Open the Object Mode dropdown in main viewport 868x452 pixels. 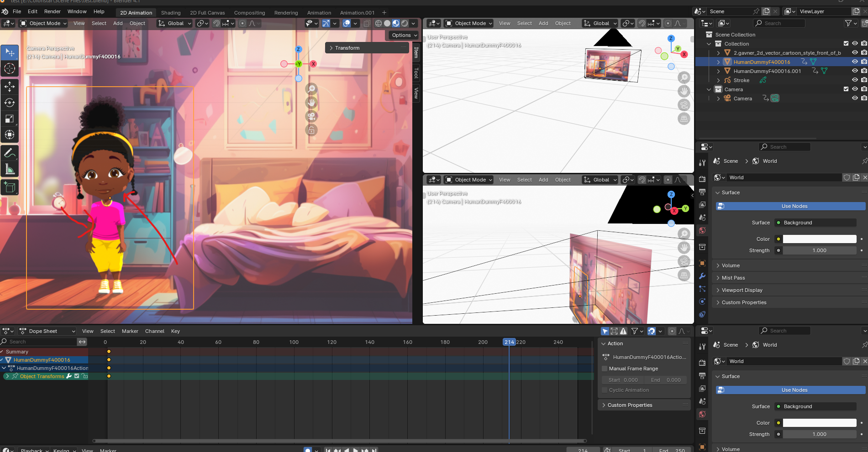(43, 23)
